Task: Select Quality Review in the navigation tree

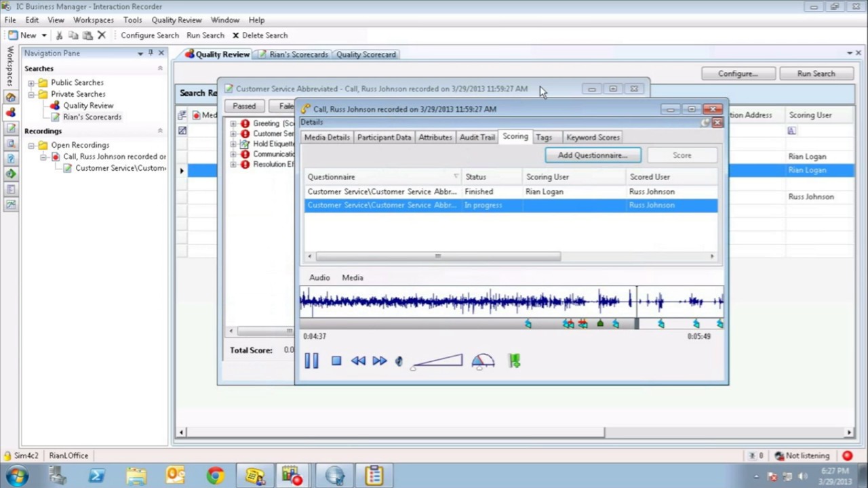Action: click(88, 106)
